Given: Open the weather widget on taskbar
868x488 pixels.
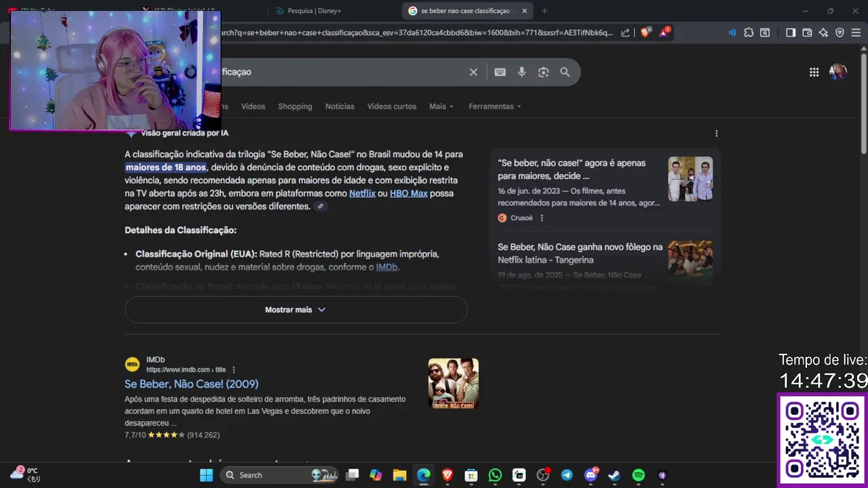Looking at the screenshot, I should tap(24, 474).
